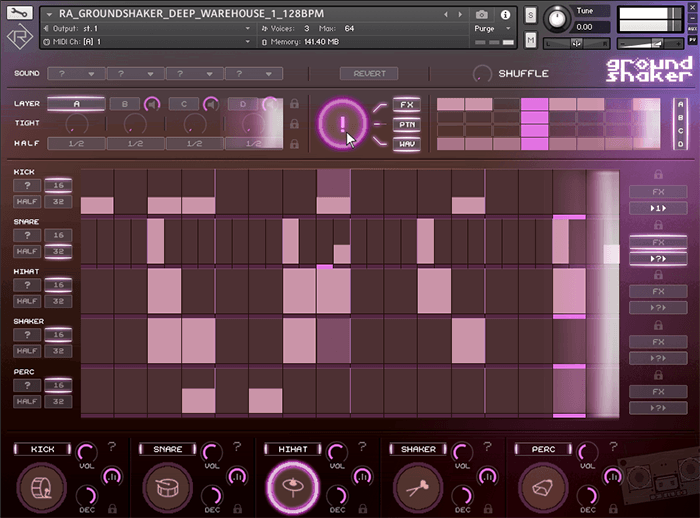Randomize kick sound with ? icon

click(112, 446)
